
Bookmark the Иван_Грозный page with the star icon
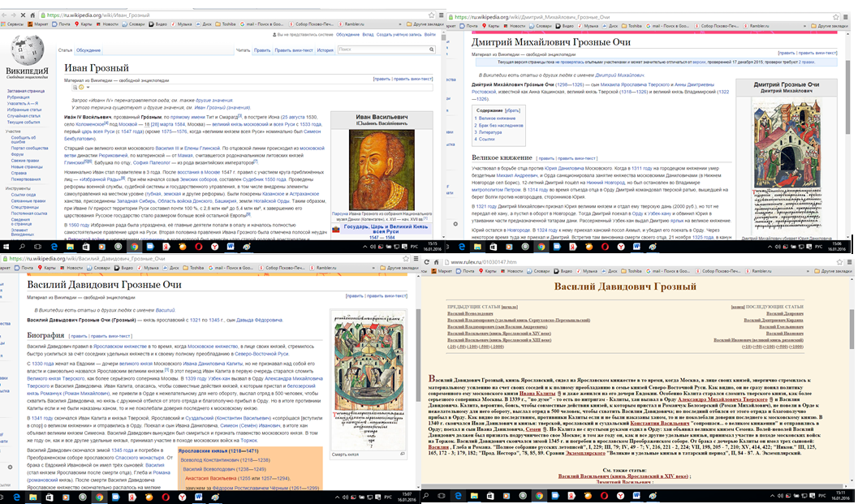432,15
